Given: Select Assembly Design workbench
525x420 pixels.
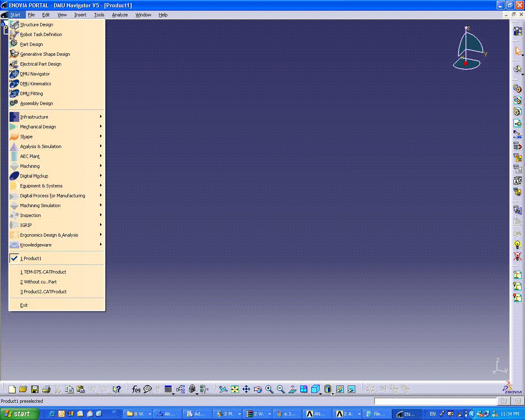Looking at the screenshot, I should click(57, 103).
